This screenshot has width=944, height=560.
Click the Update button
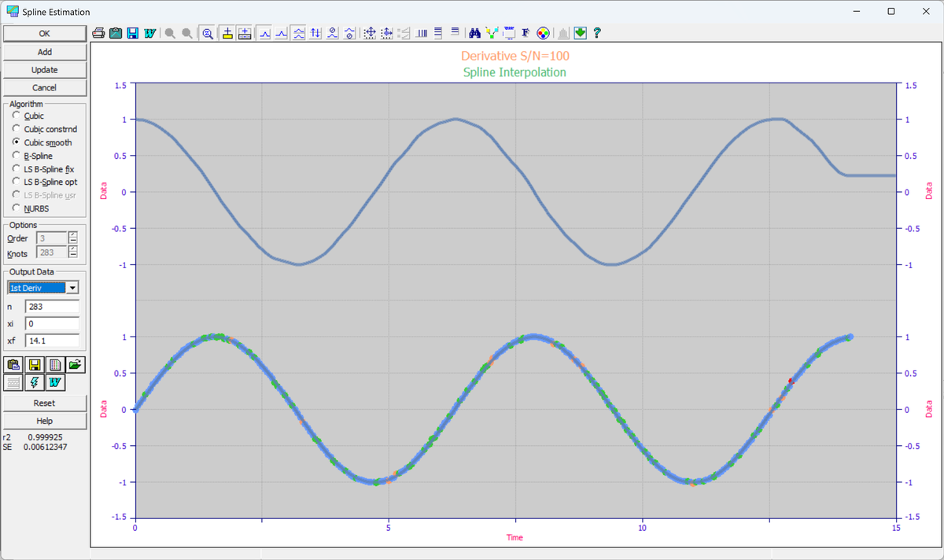click(45, 70)
